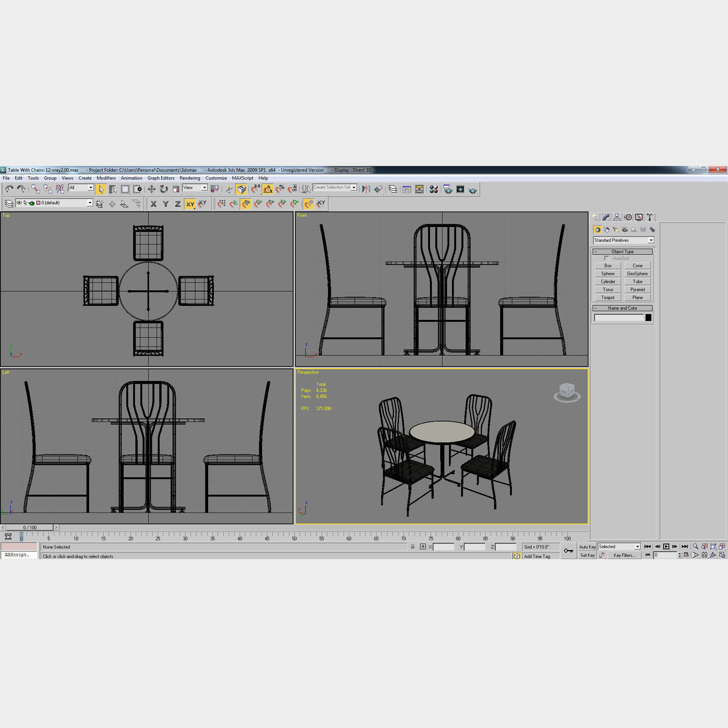728x728 pixels.
Task: Click the Quick Render teapot icon
Action: 472,190
